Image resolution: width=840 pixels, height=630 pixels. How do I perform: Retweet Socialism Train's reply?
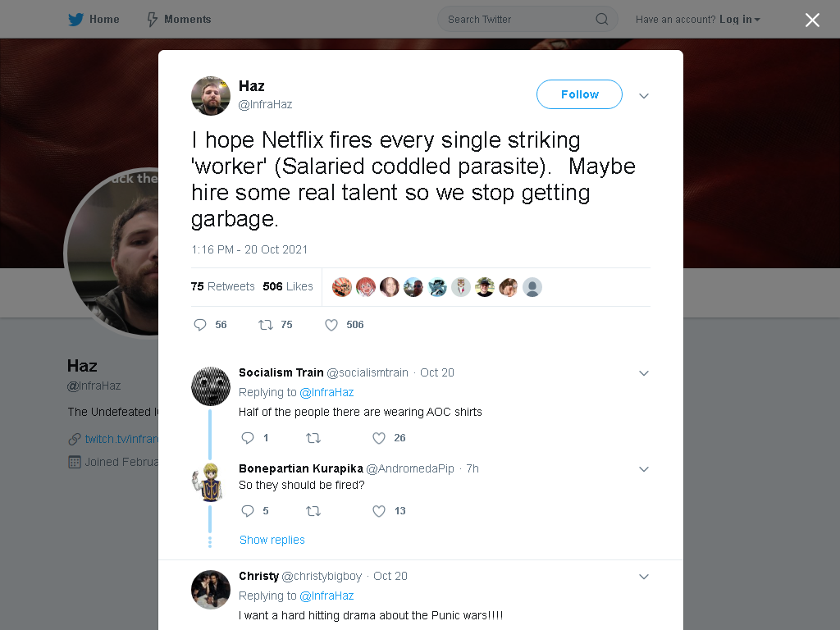[x=313, y=438]
